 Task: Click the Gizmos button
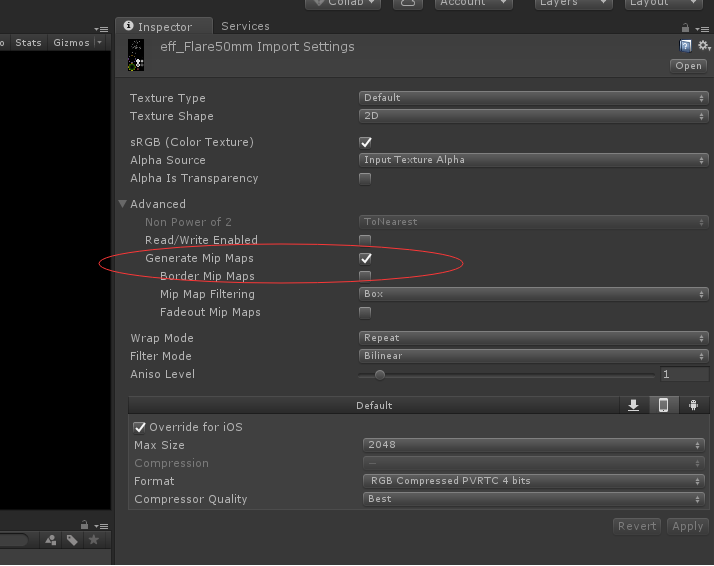tap(71, 43)
